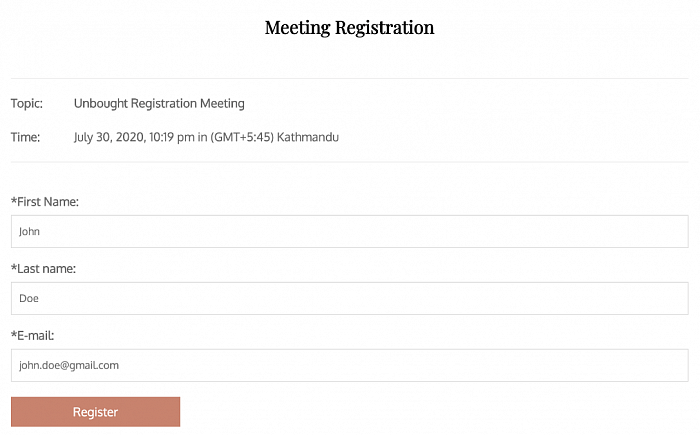Click the *Last name: label
Viewport: 700px width, 435px height.
tap(43, 269)
